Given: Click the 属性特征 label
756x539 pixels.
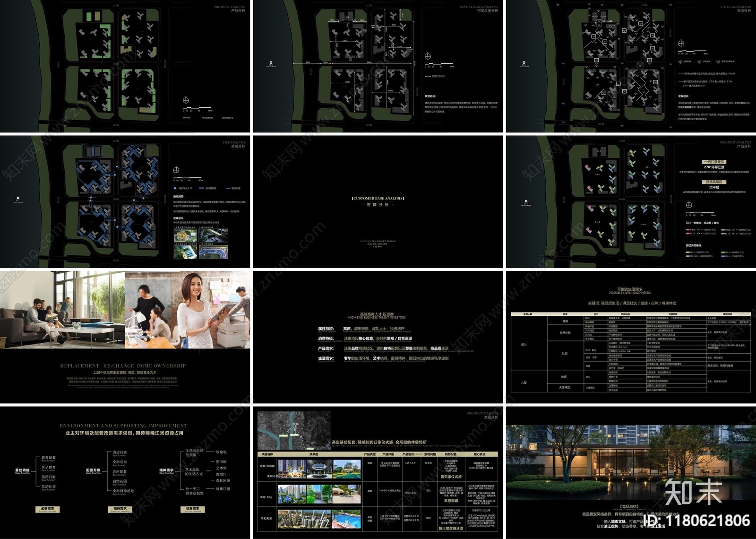Looking at the screenshot, I should (326, 329).
